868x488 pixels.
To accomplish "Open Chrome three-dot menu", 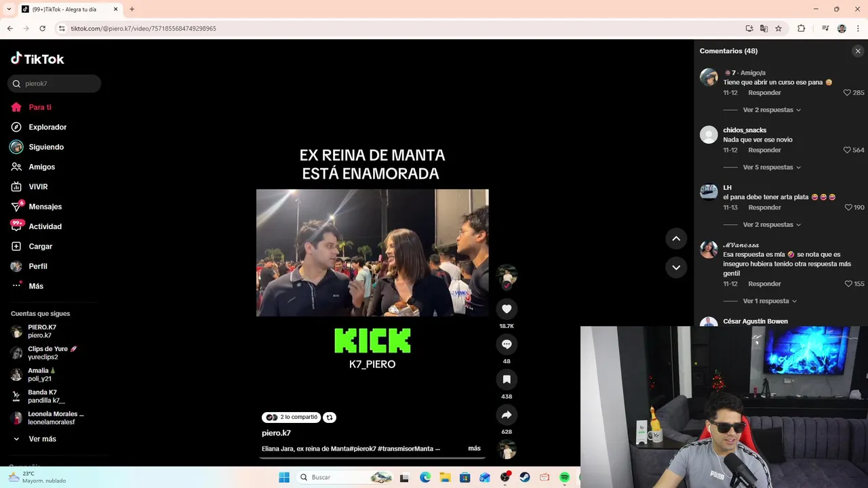I will coord(858,28).
